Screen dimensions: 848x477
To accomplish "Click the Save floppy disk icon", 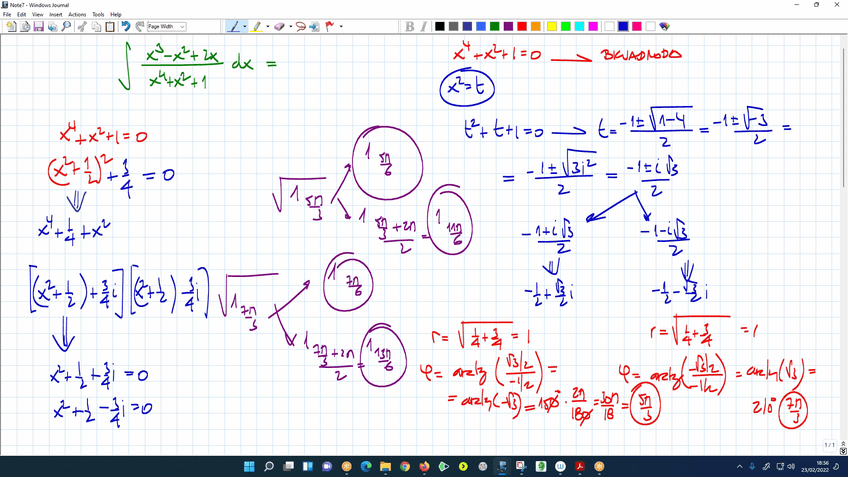I will [x=38, y=26].
